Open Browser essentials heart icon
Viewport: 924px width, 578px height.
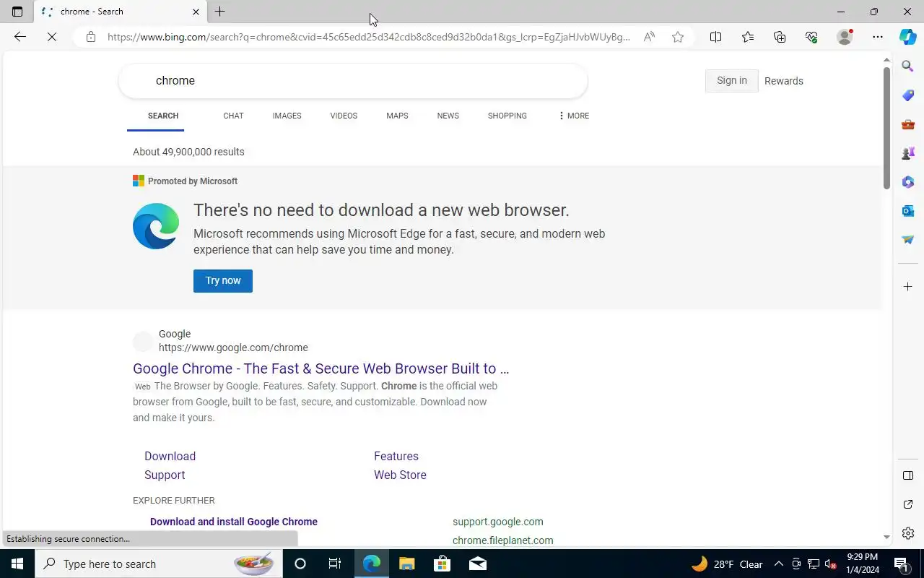pyautogui.click(x=811, y=37)
